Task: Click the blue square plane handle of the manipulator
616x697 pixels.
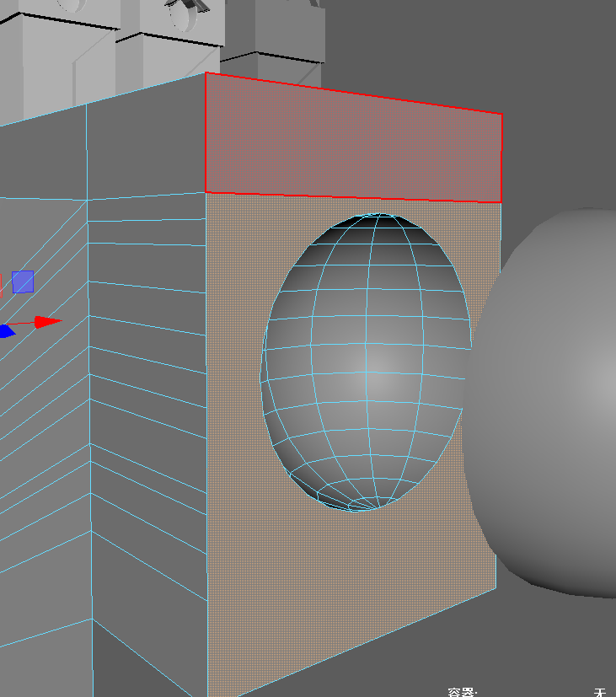Action: pyautogui.click(x=23, y=281)
